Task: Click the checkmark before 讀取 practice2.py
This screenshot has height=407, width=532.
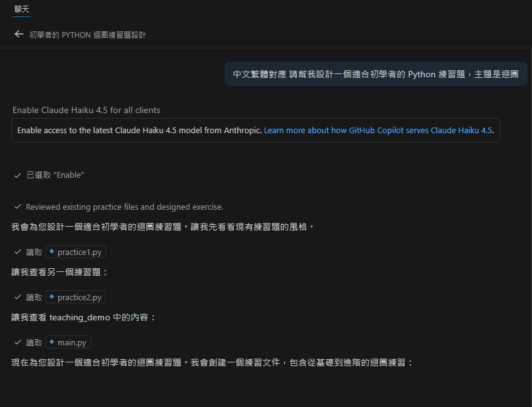Action: [18, 297]
